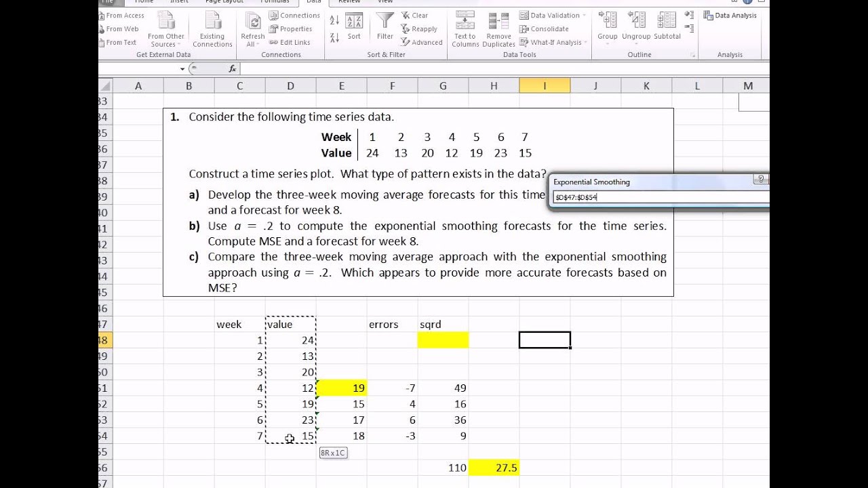Screen dimensions: 868x488
Task: Click Consolidate in Data Tools
Action: 545,29
